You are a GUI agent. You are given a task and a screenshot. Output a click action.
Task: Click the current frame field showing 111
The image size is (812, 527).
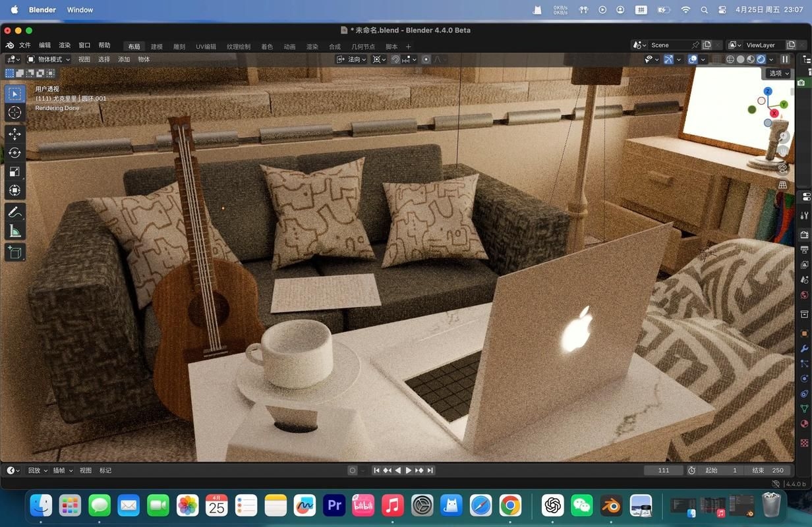click(x=664, y=470)
